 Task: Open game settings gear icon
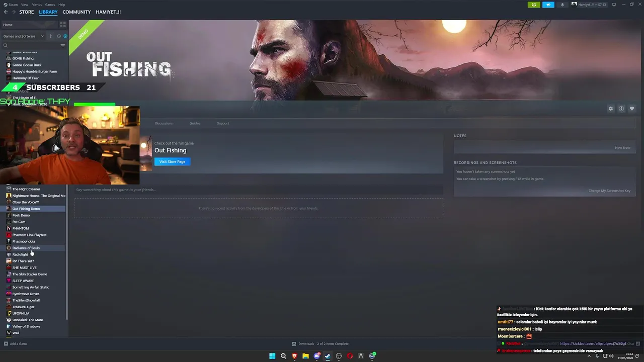point(611,109)
